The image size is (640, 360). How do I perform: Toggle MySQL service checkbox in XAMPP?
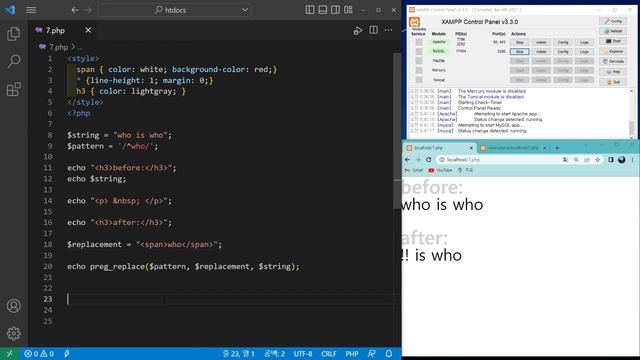coord(419,51)
